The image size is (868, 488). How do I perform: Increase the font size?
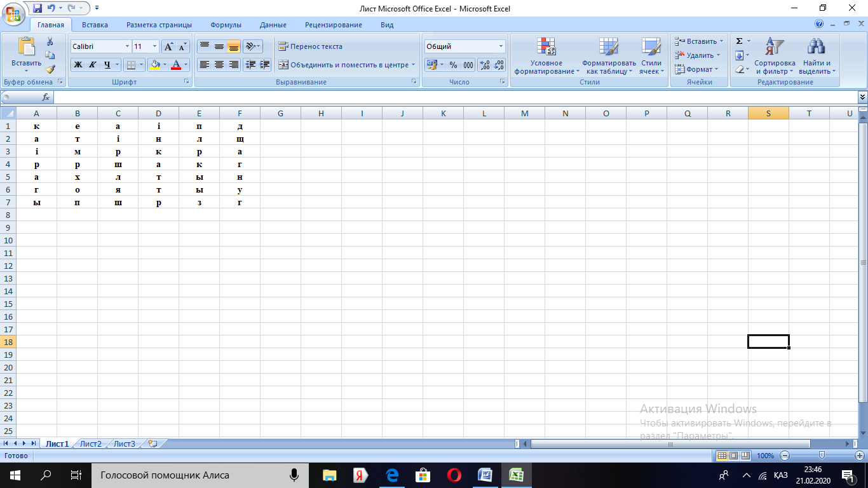(169, 46)
